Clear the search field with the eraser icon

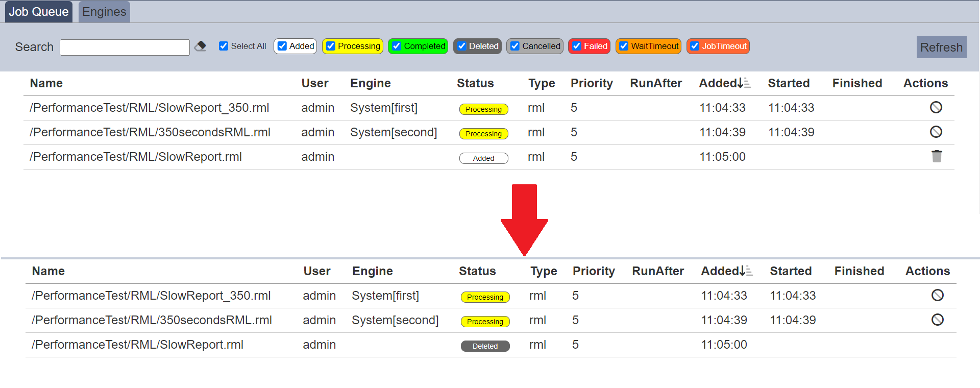pos(201,46)
